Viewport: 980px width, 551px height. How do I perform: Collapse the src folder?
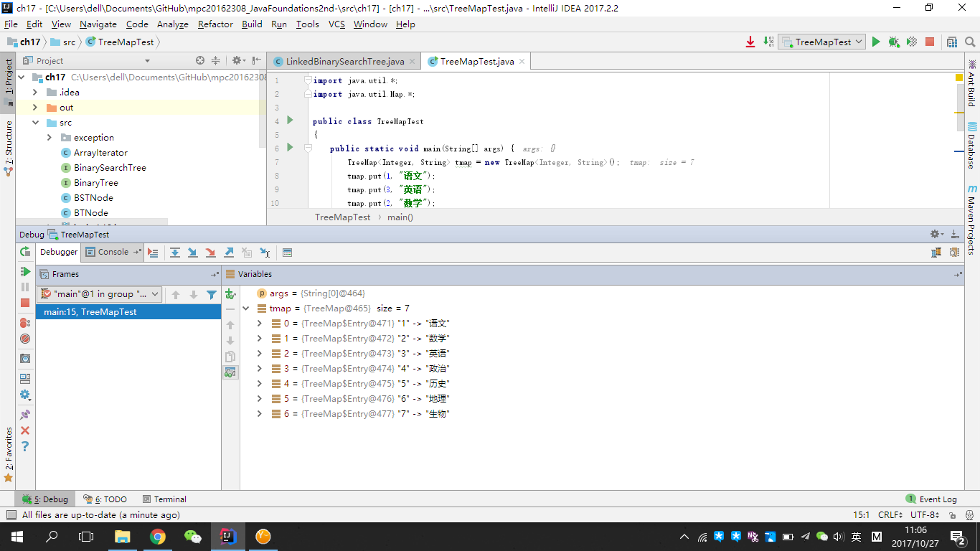[x=35, y=123]
